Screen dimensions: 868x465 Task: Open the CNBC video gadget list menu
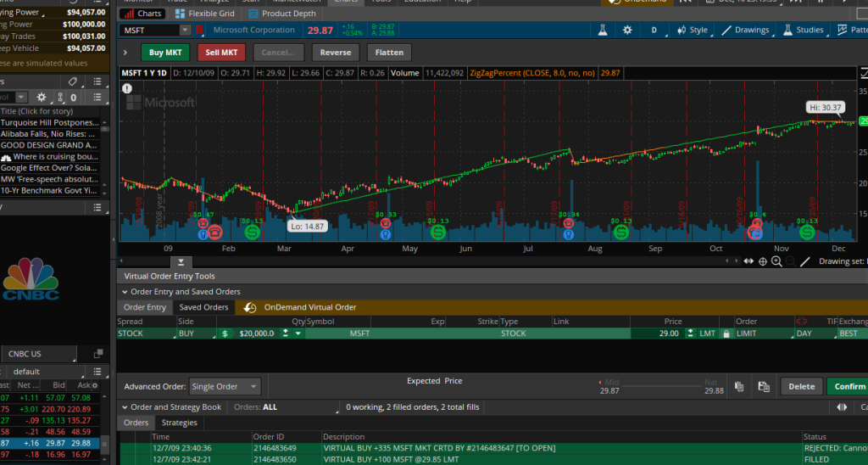point(97,207)
